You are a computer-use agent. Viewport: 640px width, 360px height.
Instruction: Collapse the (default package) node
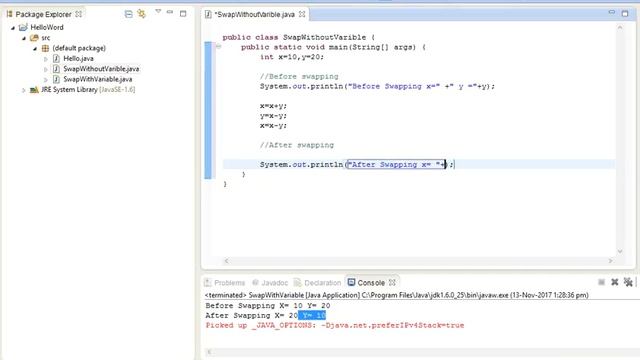[35, 49]
